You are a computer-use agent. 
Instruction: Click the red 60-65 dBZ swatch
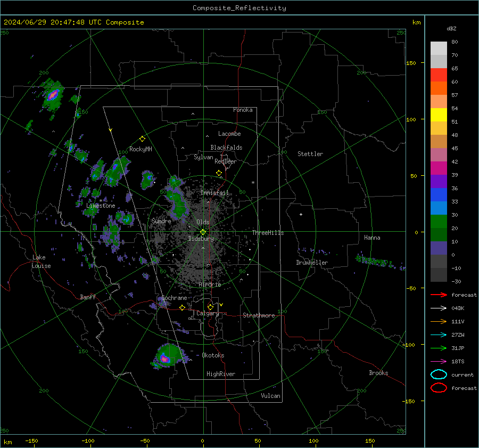439,75
